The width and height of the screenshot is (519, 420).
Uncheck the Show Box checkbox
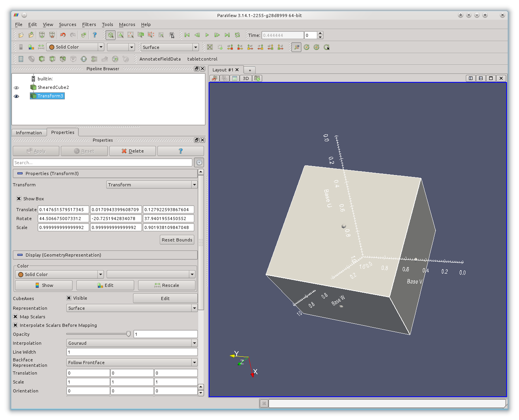pyautogui.click(x=19, y=199)
